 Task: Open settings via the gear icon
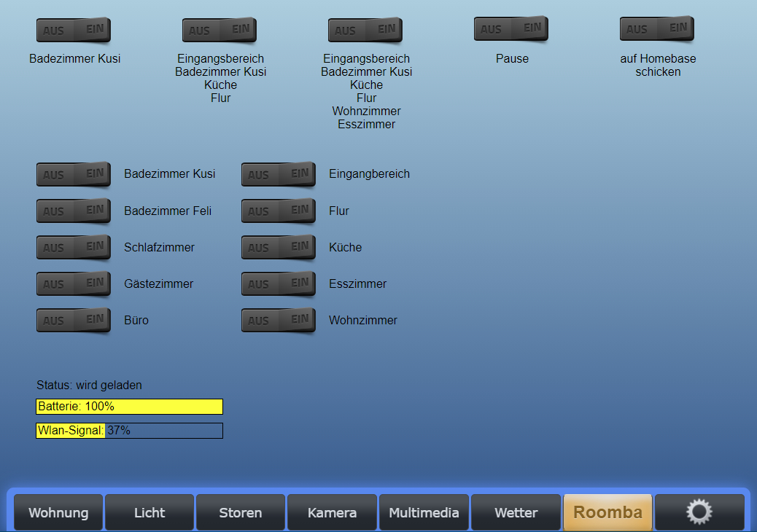point(699,512)
